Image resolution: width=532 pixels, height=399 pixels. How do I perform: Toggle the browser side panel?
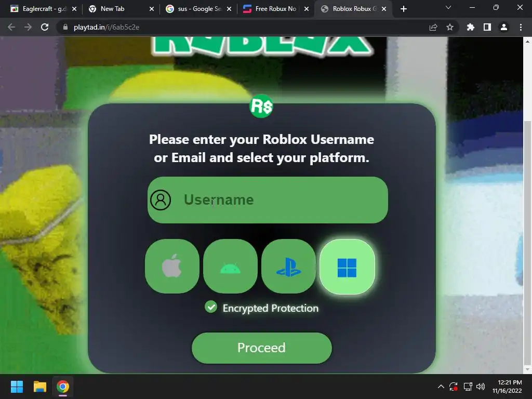pyautogui.click(x=487, y=27)
